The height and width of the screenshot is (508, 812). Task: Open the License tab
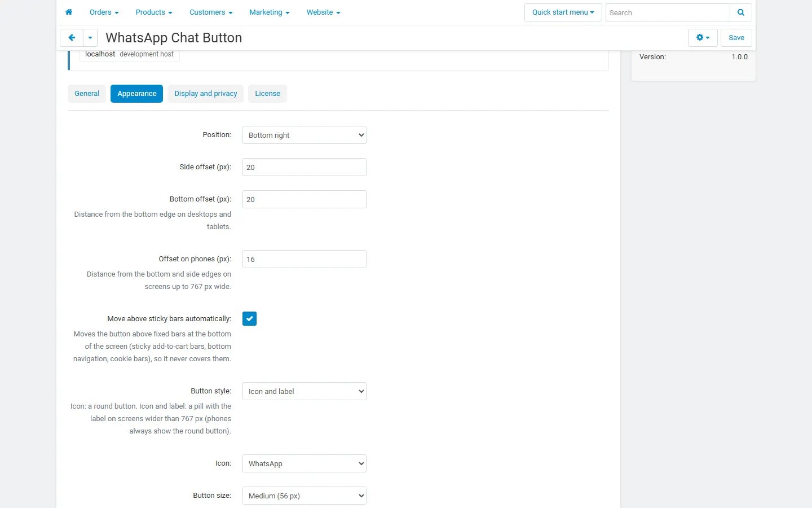click(x=268, y=94)
